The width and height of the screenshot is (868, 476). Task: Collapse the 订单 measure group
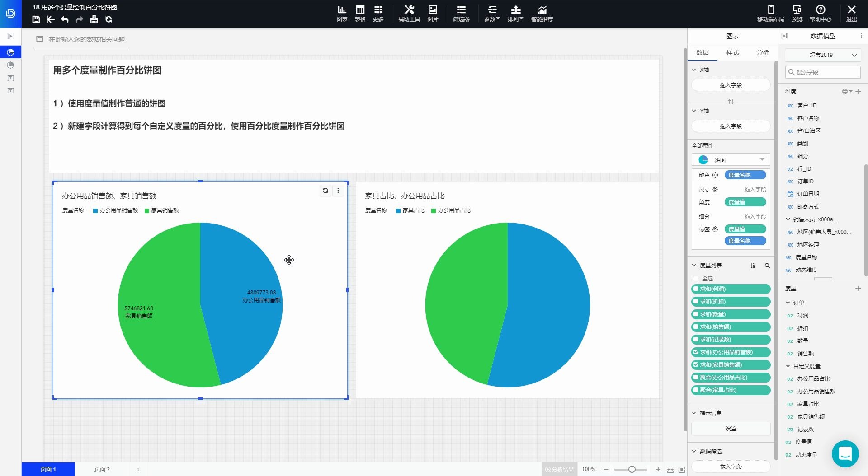click(x=788, y=303)
